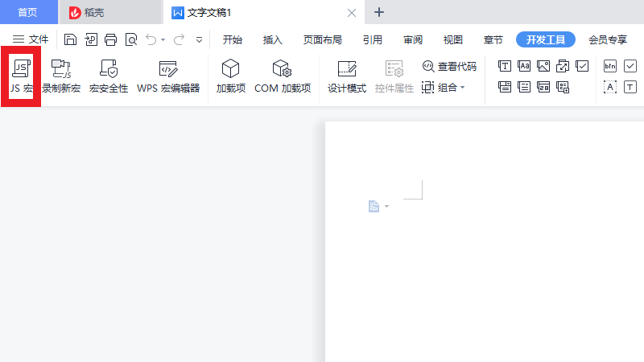Click 查看代码 to view code
Image resolution: width=644 pixels, height=362 pixels.
449,67
